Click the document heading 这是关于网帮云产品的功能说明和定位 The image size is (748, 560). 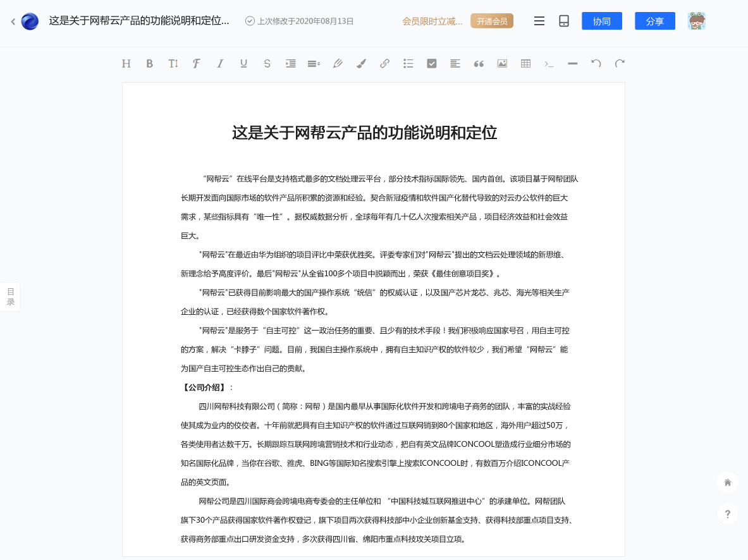[364, 133]
